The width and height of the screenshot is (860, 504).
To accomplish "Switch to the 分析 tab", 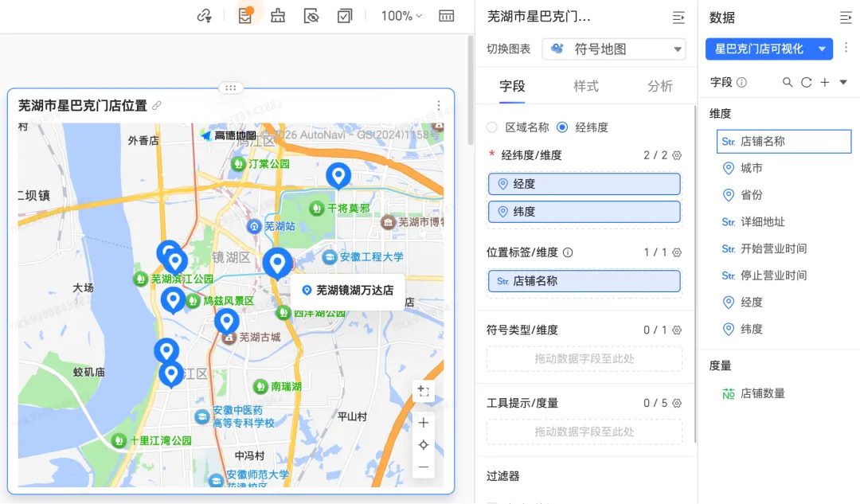I will (659, 86).
